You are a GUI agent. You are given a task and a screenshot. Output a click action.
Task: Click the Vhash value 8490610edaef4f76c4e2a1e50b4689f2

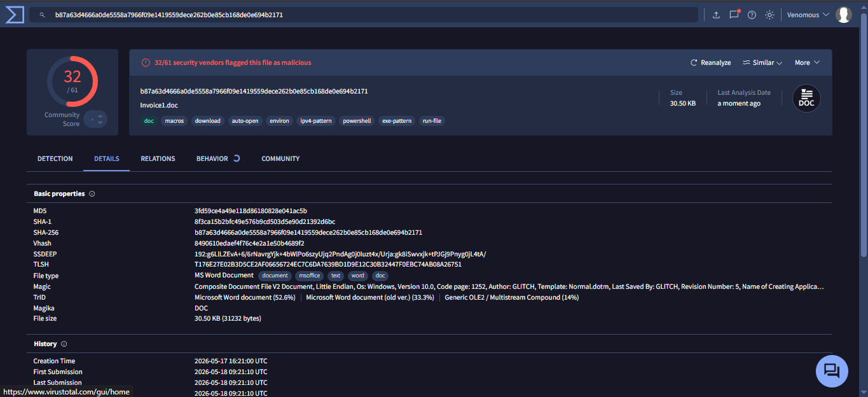(x=249, y=243)
